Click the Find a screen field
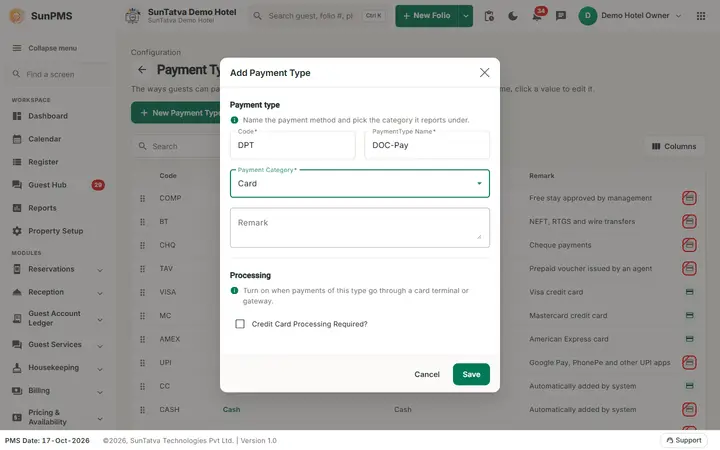720x450 pixels. click(x=57, y=74)
